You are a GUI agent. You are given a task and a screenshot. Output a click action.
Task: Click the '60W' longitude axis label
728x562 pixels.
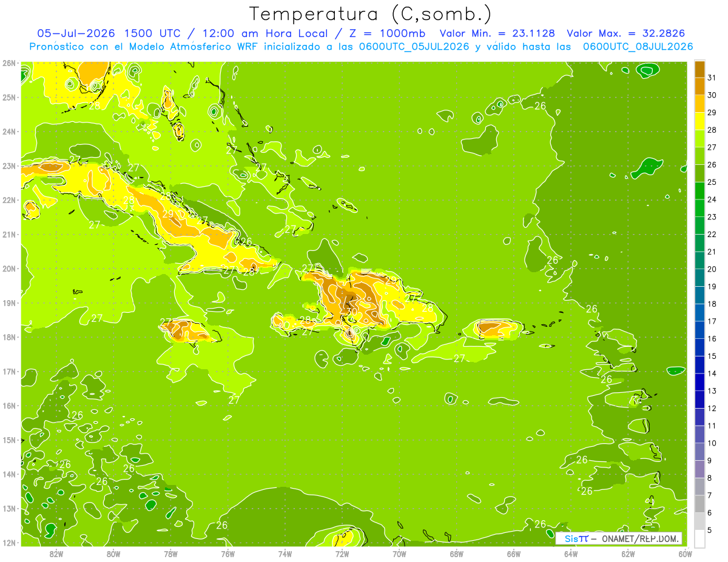pyautogui.click(x=686, y=554)
